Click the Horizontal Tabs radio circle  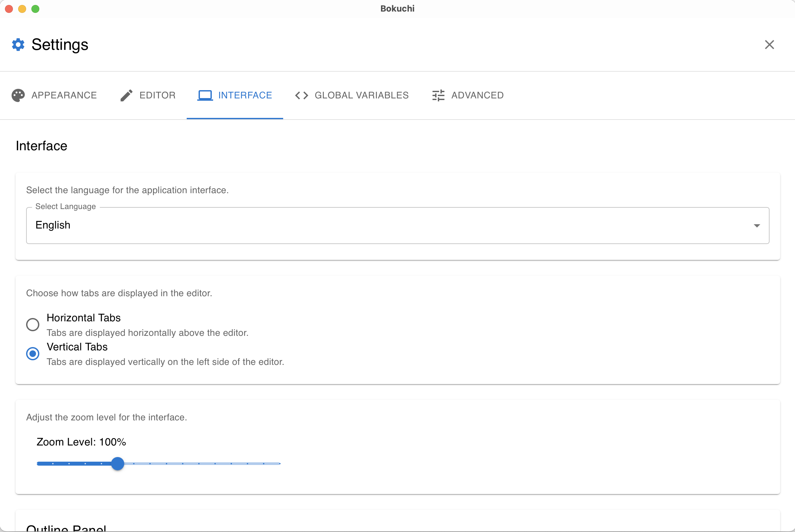[x=33, y=324]
